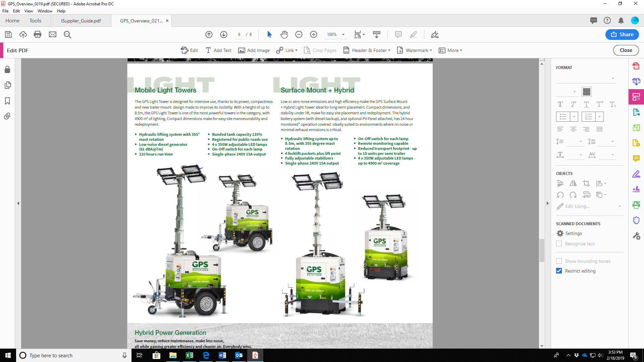Switch to the Tools tab

tap(35, 21)
